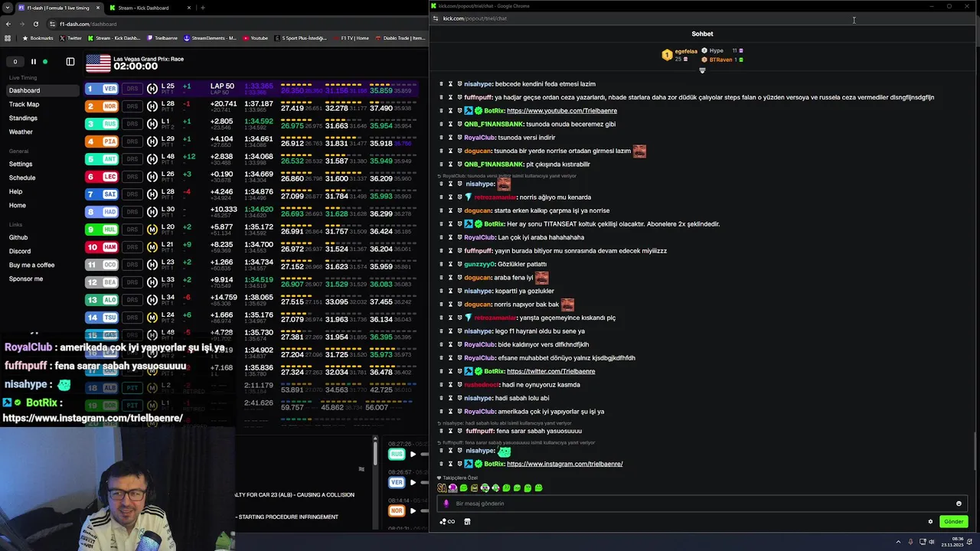This screenshot has height=551, width=980.
Task: Click username gunzzyy0 in chat
Action: 479,264
